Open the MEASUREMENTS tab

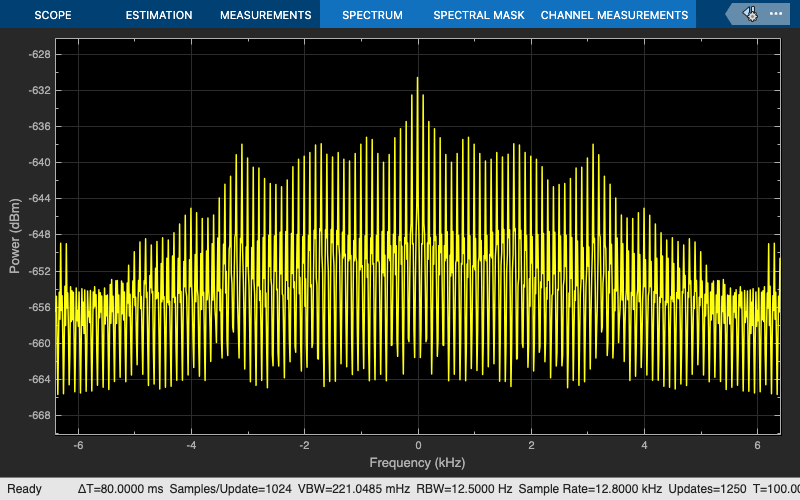[265, 15]
